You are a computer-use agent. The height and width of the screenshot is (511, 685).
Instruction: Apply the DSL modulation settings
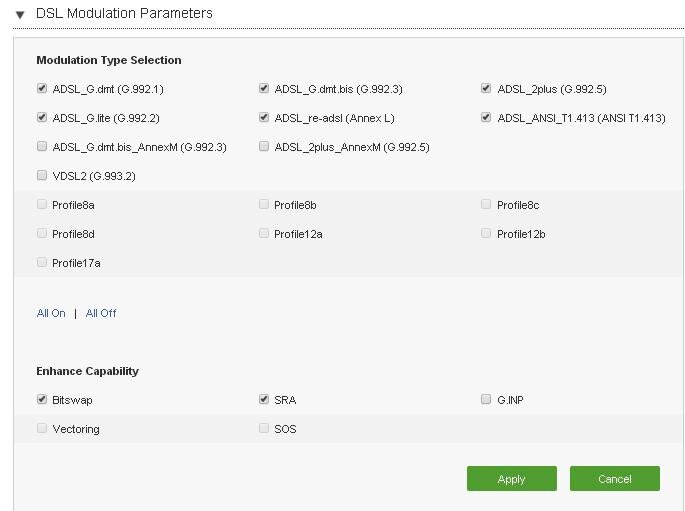pyautogui.click(x=512, y=479)
